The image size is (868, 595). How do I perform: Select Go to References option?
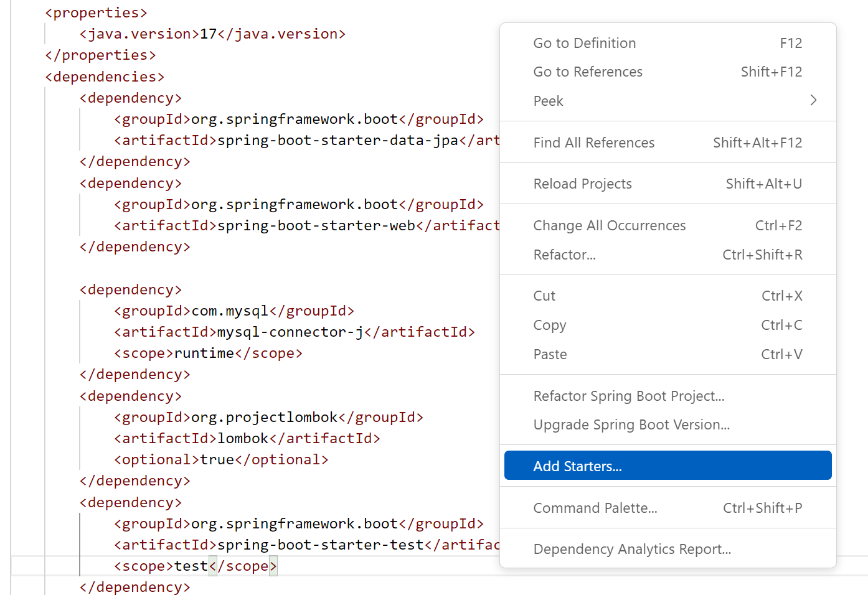tap(587, 72)
